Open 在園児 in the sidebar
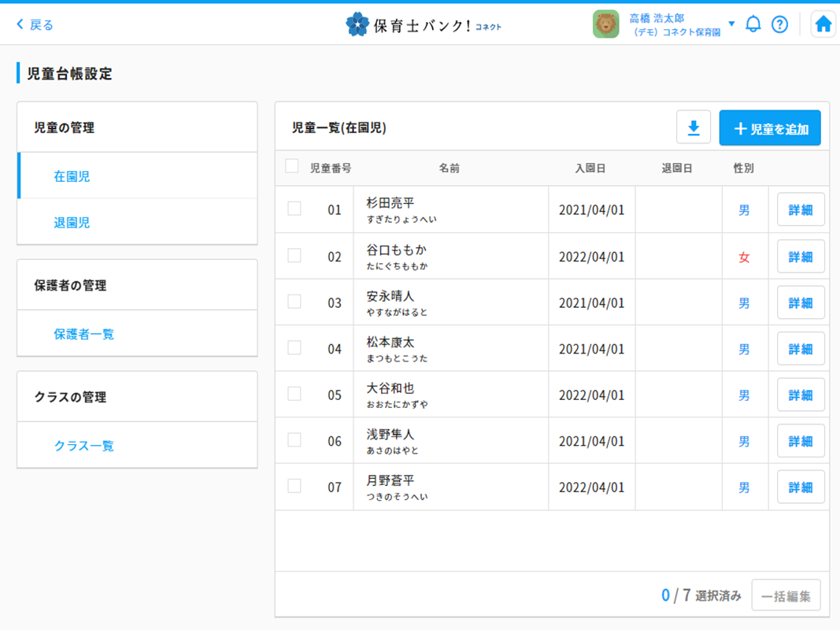The height and width of the screenshot is (630, 840). [72, 176]
